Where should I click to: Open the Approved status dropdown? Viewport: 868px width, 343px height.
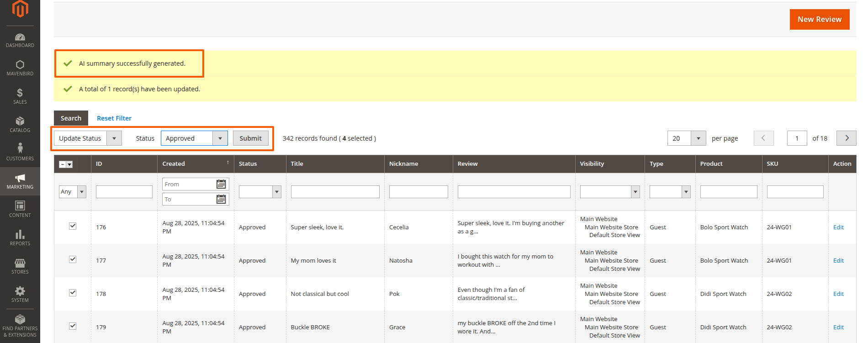194,138
